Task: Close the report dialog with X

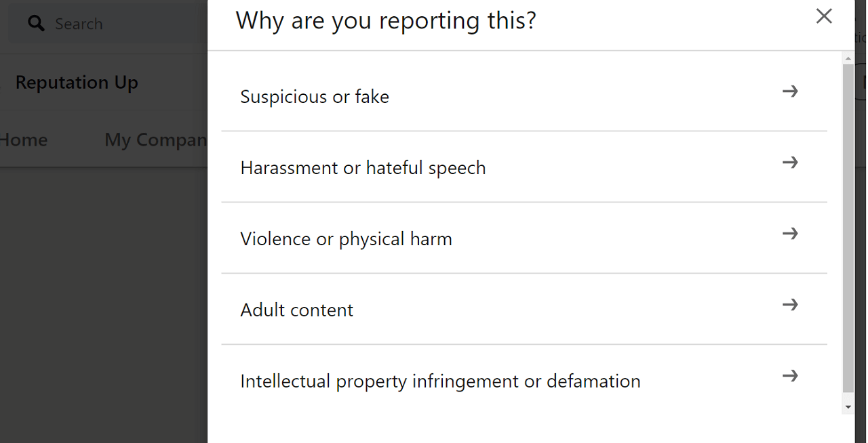Action: 824,16
